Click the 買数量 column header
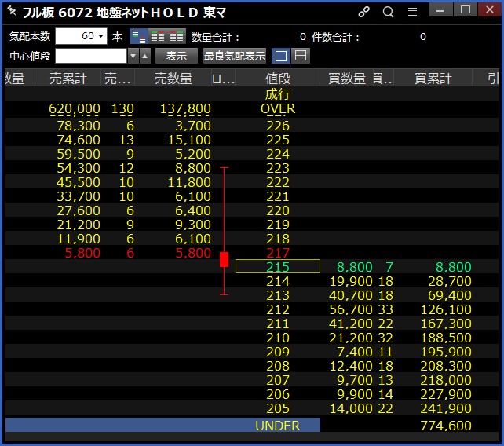The image size is (504, 446). [x=347, y=79]
